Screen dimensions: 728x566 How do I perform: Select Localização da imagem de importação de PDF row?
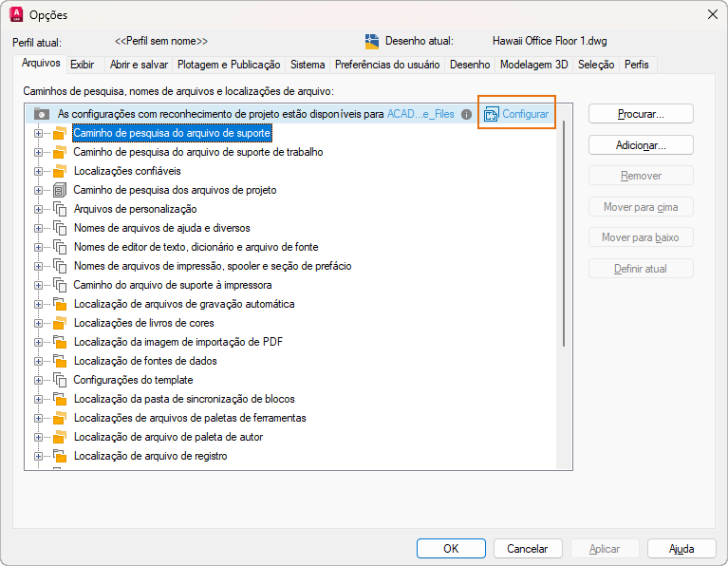(x=178, y=342)
